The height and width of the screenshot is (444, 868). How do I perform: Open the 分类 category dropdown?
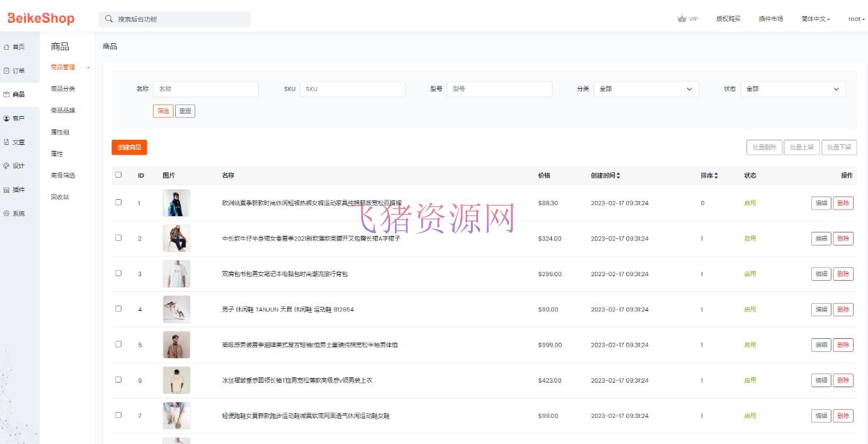click(646, 89)
